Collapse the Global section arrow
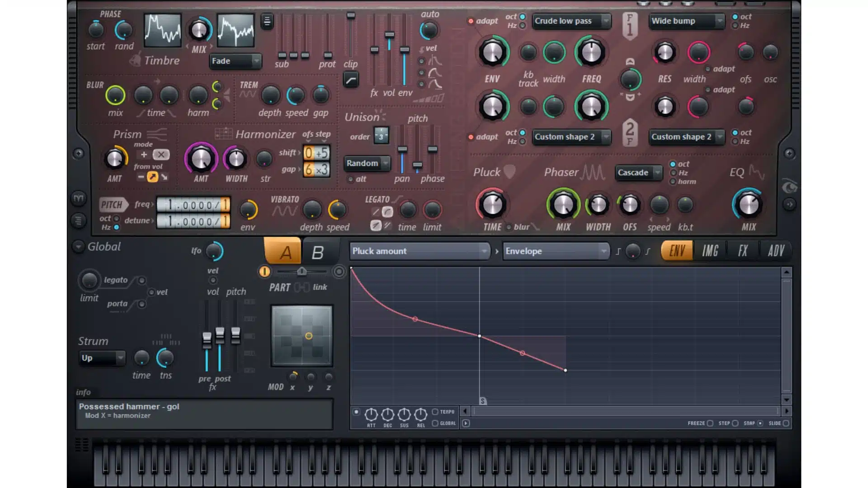Viewport: 868px width, 488px height. coord(78,246)
